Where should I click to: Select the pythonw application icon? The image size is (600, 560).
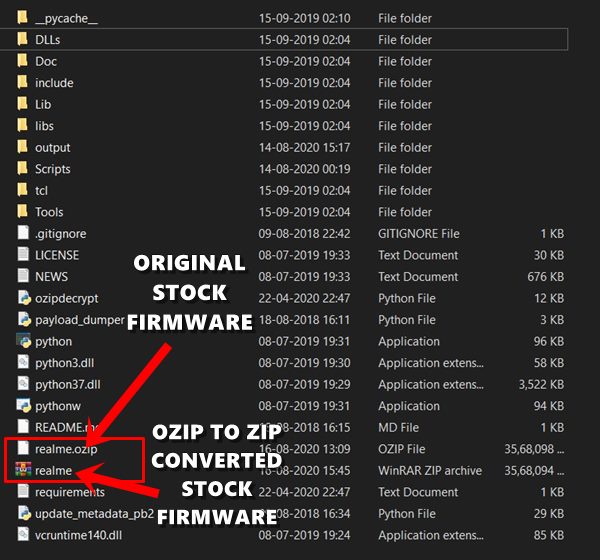(x=23, y=405)
